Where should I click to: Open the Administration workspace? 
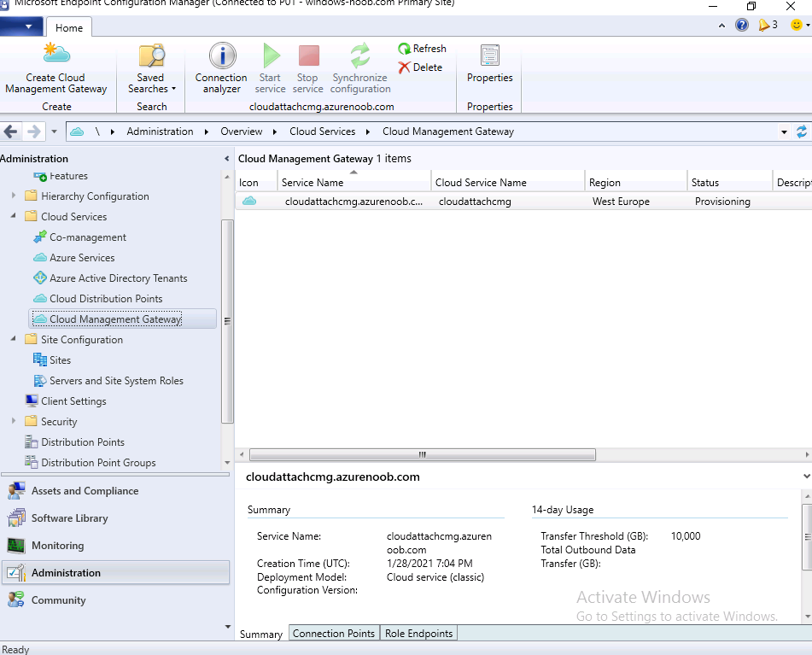pos(116,573)
